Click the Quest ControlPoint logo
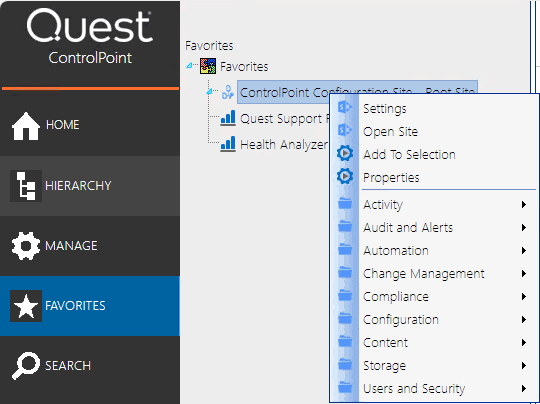 (x=90, y=37)
